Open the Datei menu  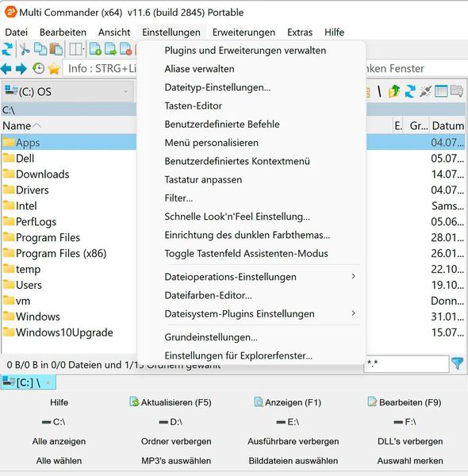pos(16,33)
